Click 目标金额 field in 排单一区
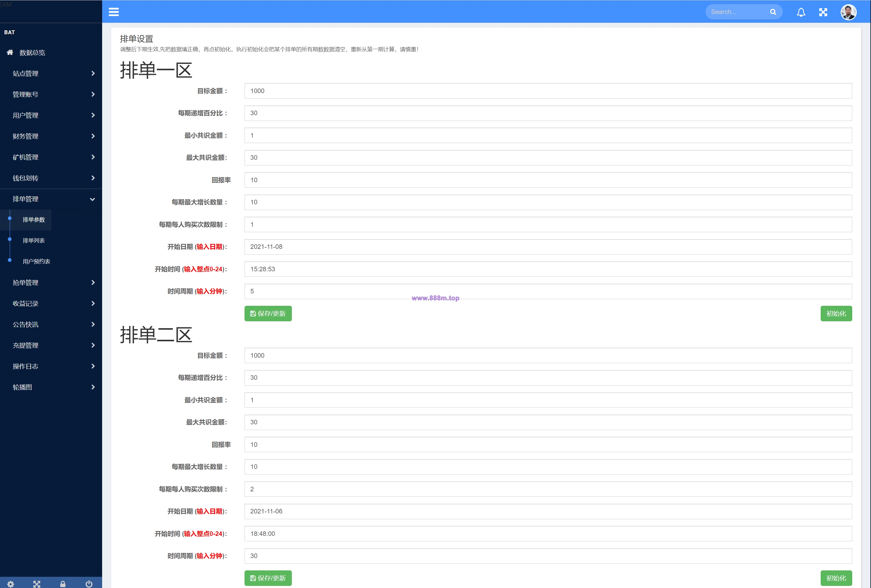This screenshot has height=588, width=871. pyautogui.click(x=548, y=91)
